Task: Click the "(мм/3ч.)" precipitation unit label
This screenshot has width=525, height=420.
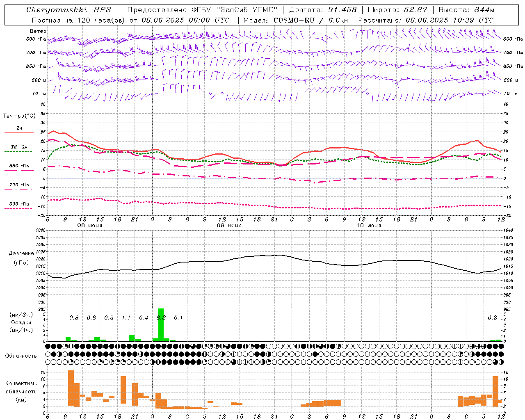Action: 21,315
